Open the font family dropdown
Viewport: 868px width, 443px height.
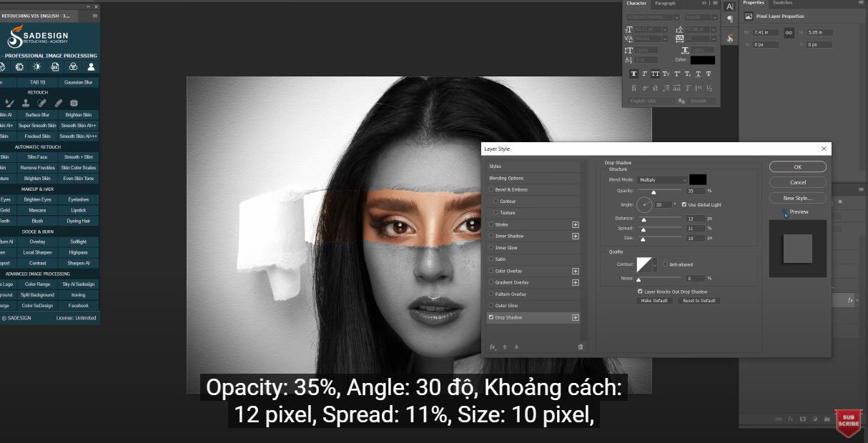coord(677,17)
